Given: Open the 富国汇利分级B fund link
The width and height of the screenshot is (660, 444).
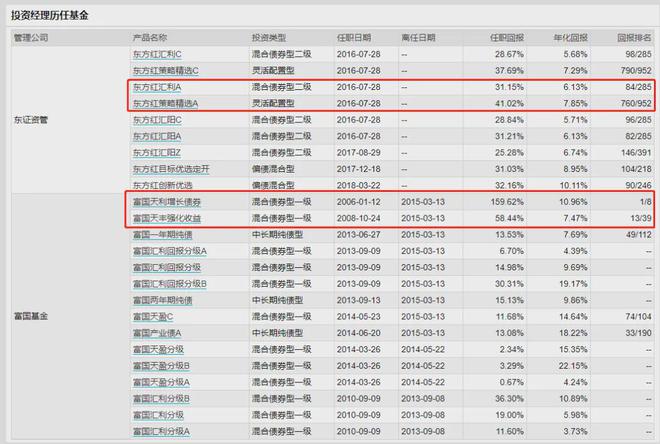Looking at the screenshot, I should pyautogui.click(x=161, y=399).
